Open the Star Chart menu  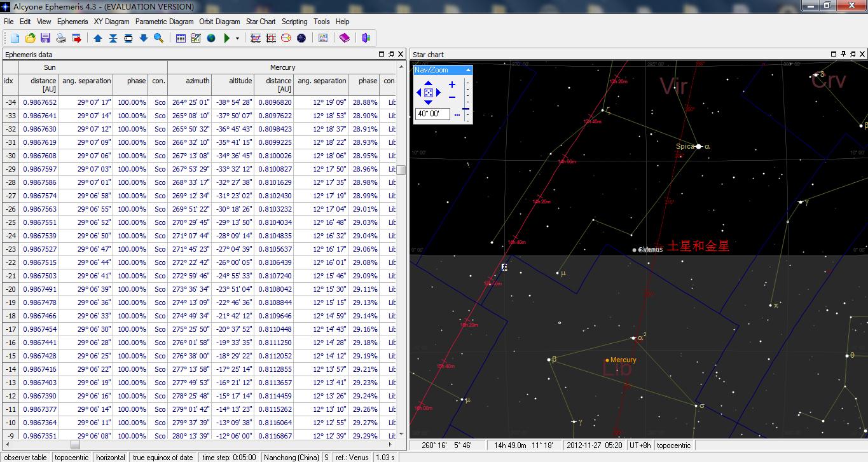[261, 21]
